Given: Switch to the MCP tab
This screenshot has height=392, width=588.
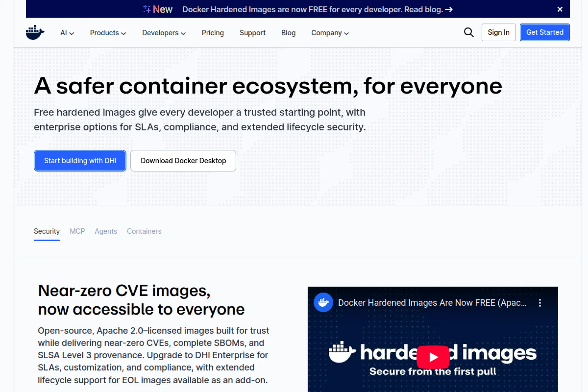Looking at the screenshot, I should pos(77,231).
